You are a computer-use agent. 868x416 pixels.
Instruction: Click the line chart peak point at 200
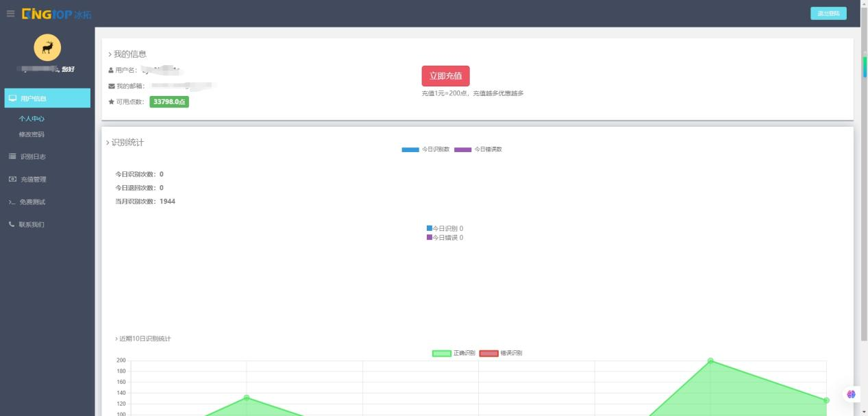tap(710, 360)
